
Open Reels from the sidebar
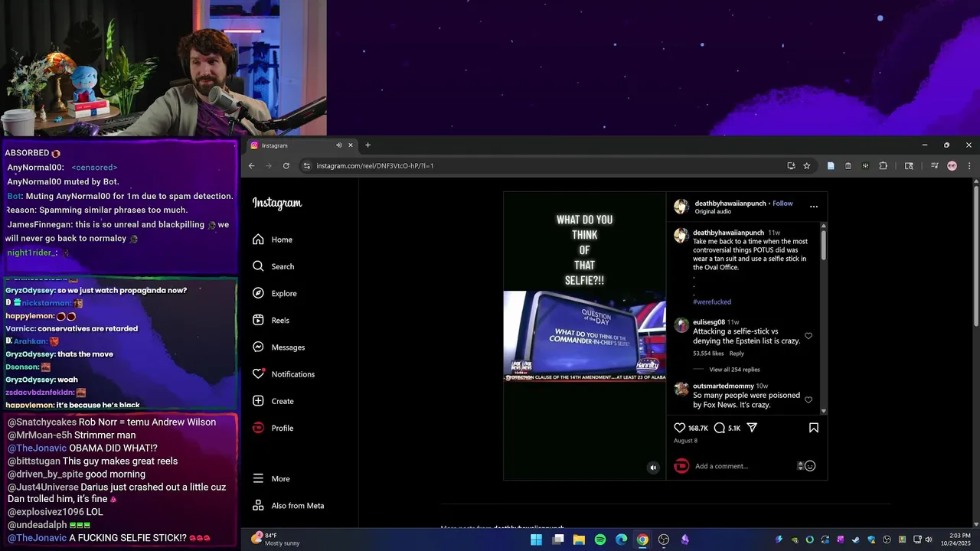270,320
